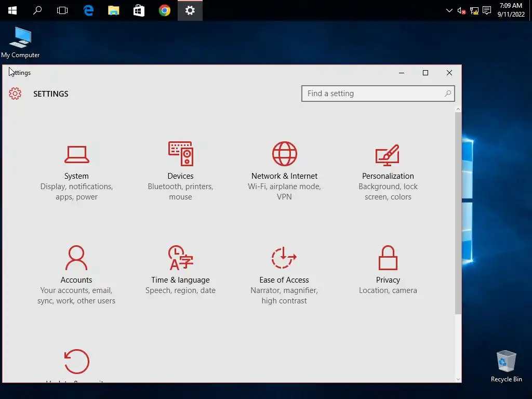Click the search magnifier in Find a setting box

448,94
